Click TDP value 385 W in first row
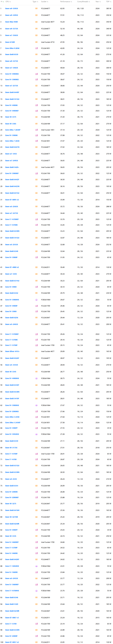 pyautogui.click(x=109, y=9)
